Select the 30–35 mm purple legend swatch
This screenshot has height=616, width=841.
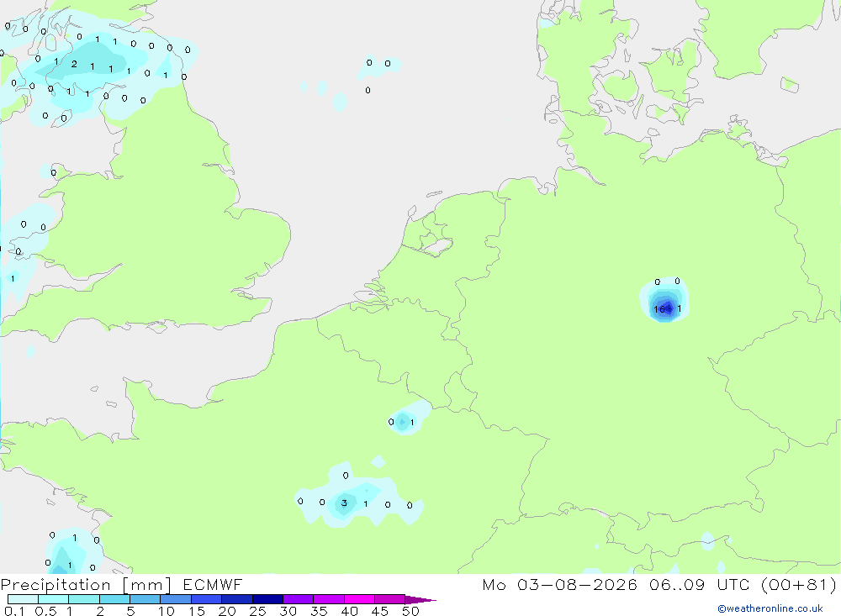tap(299, 599)
